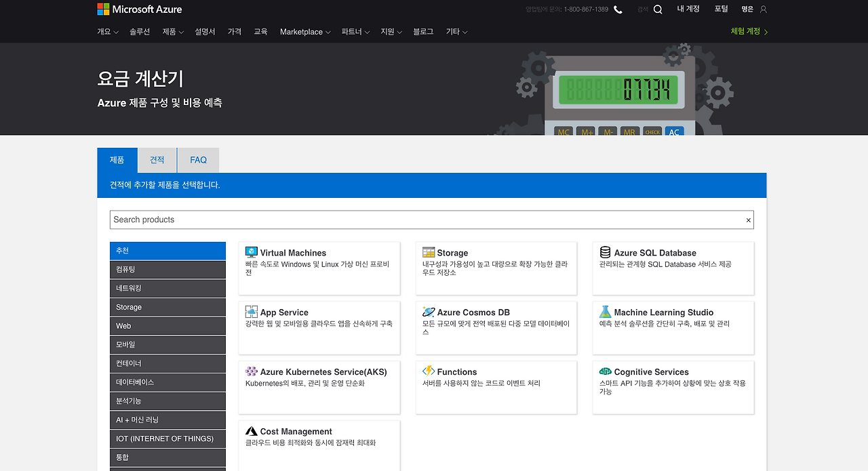Add Cognitive Services via its title

click(651, 372)
